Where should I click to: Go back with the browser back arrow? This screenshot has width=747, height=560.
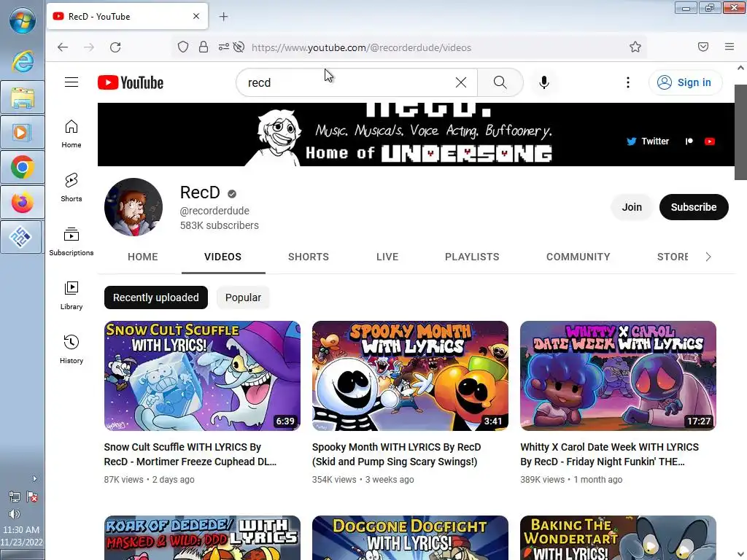coord(63,47)
